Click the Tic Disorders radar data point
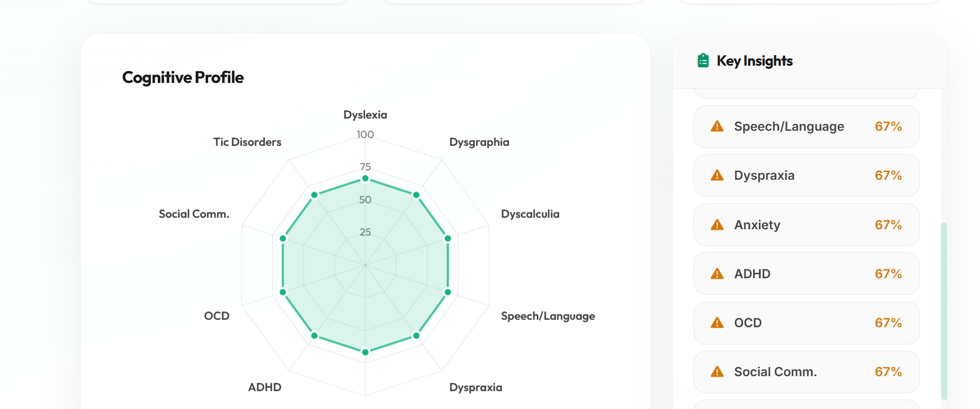This screenshot has width=980, height=409. [x=314, y=195]
